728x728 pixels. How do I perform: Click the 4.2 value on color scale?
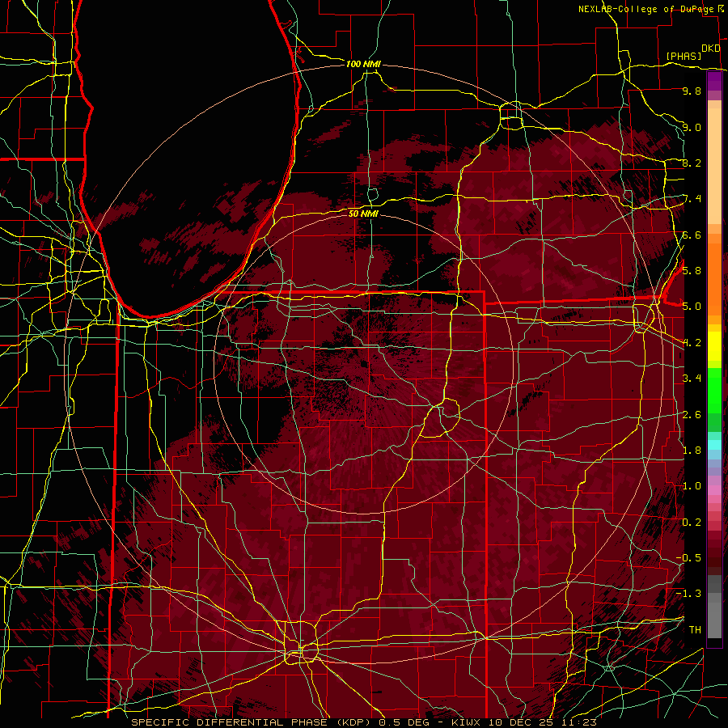(x=692, y=343)
